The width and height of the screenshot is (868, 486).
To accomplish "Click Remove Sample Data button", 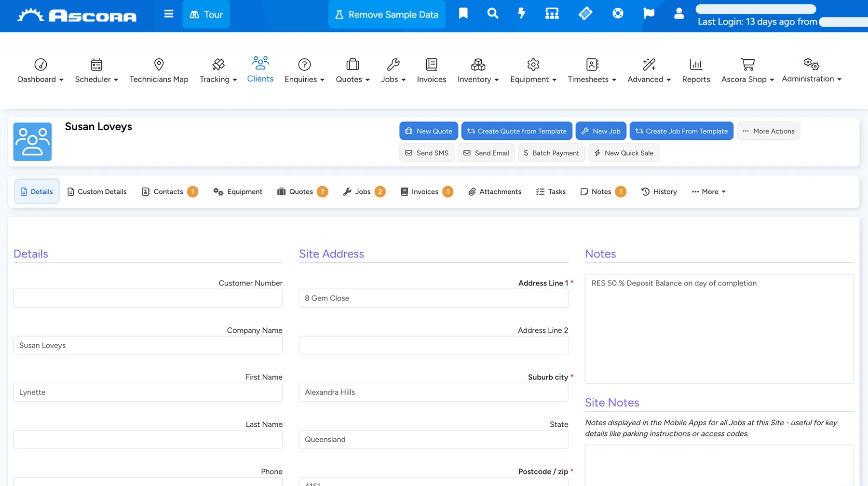I will click(x=387, y=14).
